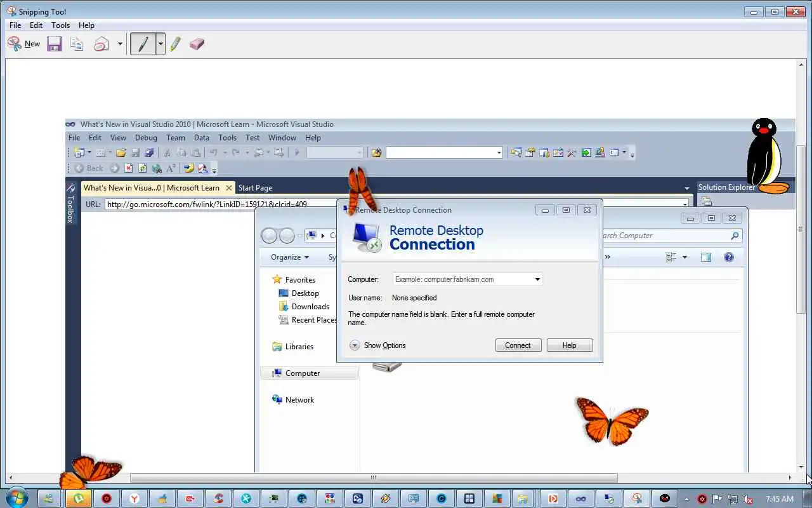Open the URL history dropdown arrow
Screen dimensions: 812x508
click(684, 204)
